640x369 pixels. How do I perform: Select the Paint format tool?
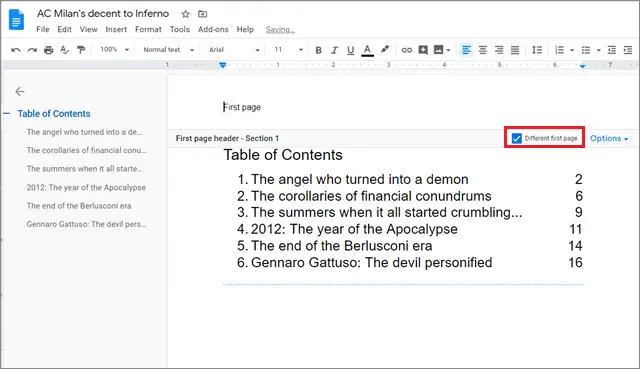[81, 50]
